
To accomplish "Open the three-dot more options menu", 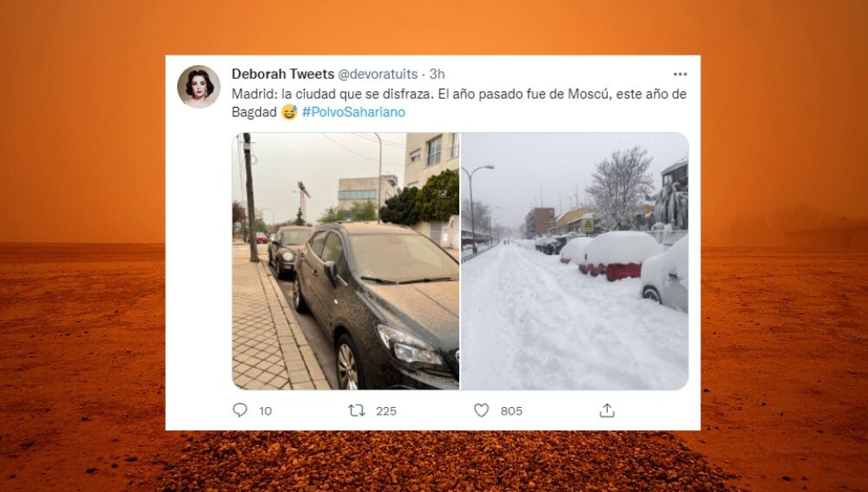I will 680,74.
